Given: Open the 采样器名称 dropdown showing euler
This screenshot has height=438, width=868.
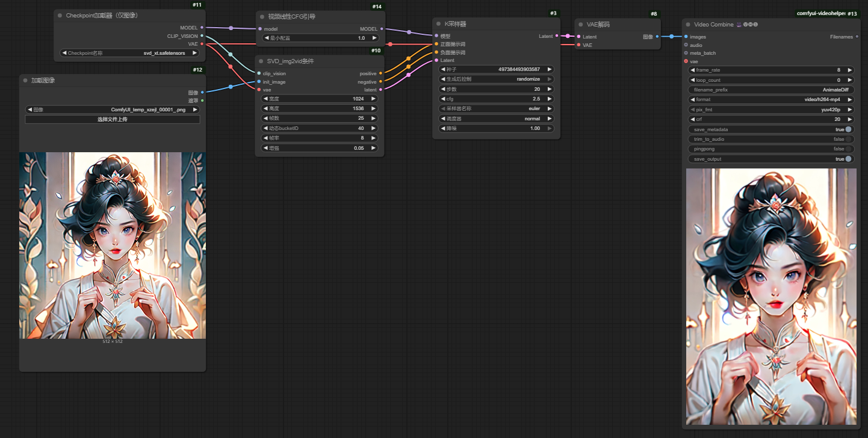Looking at the screenshot, I should (x=497, y=109).
